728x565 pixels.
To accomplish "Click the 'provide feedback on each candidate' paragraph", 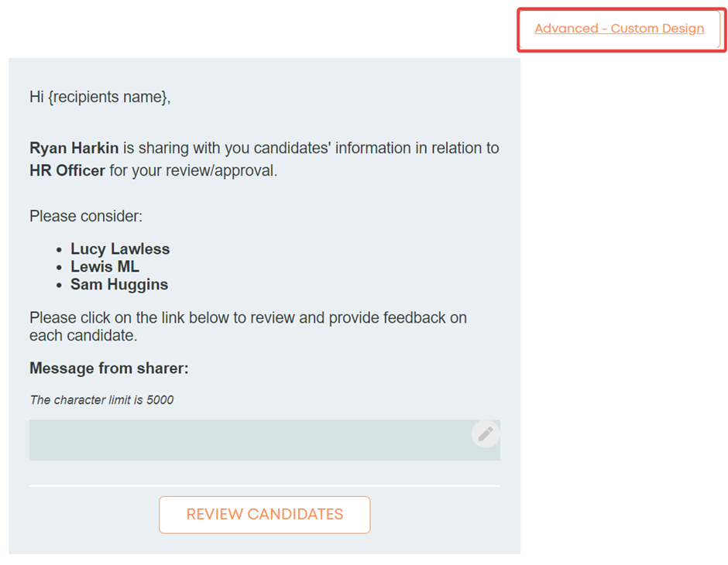I will click(248, 327).
